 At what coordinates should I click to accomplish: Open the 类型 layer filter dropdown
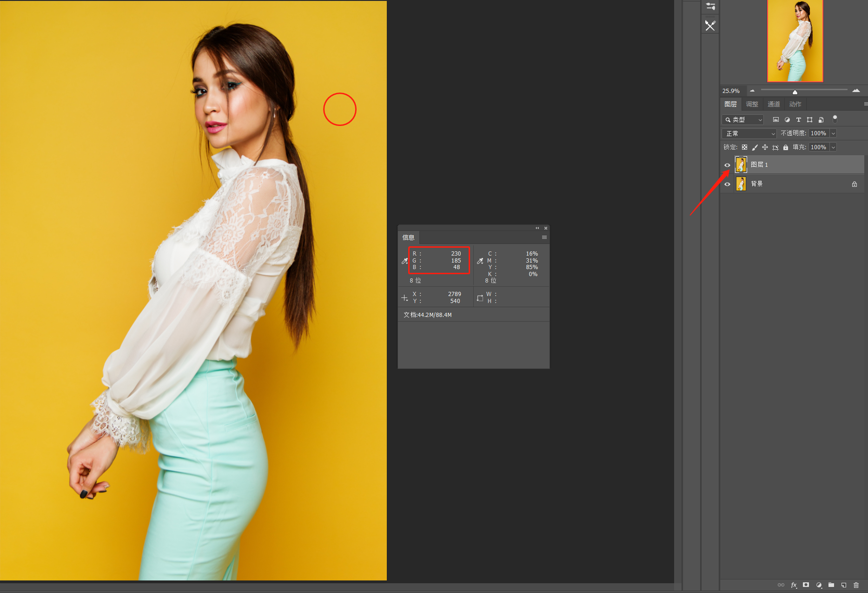point(742,120)
